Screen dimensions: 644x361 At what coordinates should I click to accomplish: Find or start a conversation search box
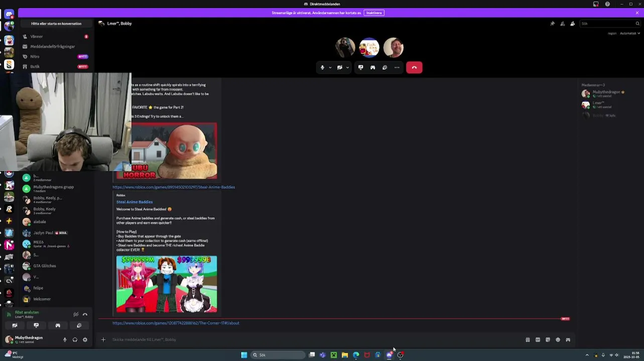56,24
